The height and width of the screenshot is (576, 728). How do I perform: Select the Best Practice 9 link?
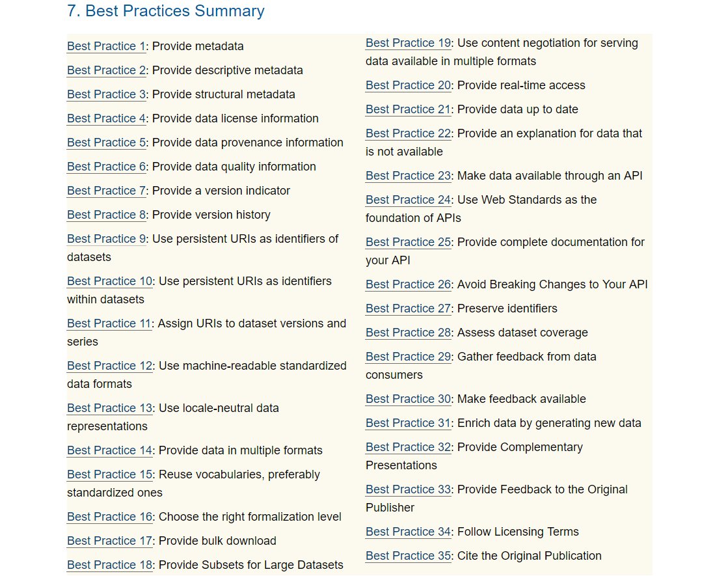coord(106,239)
